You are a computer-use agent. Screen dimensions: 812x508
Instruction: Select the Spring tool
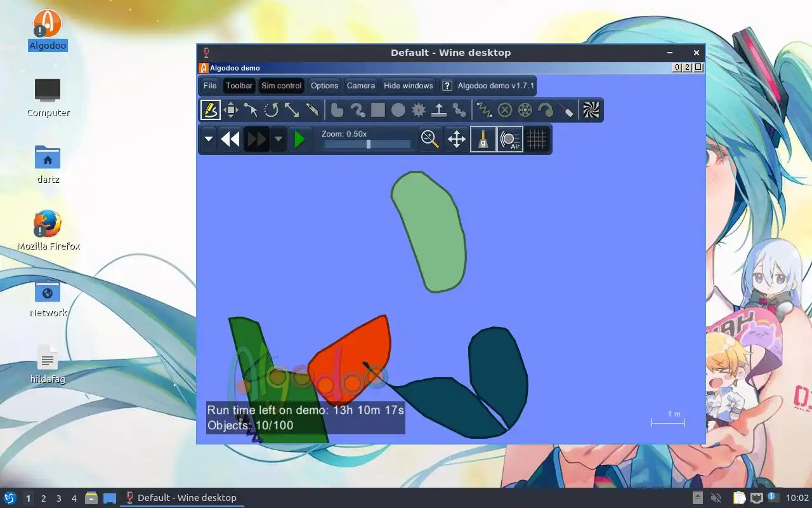(x=485, y=110)
